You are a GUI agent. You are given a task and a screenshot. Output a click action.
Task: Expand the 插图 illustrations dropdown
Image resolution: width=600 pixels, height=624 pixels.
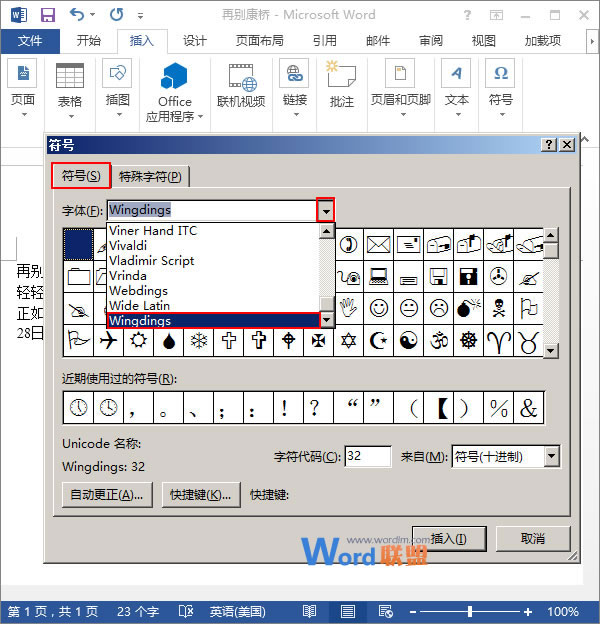[119, 115]
